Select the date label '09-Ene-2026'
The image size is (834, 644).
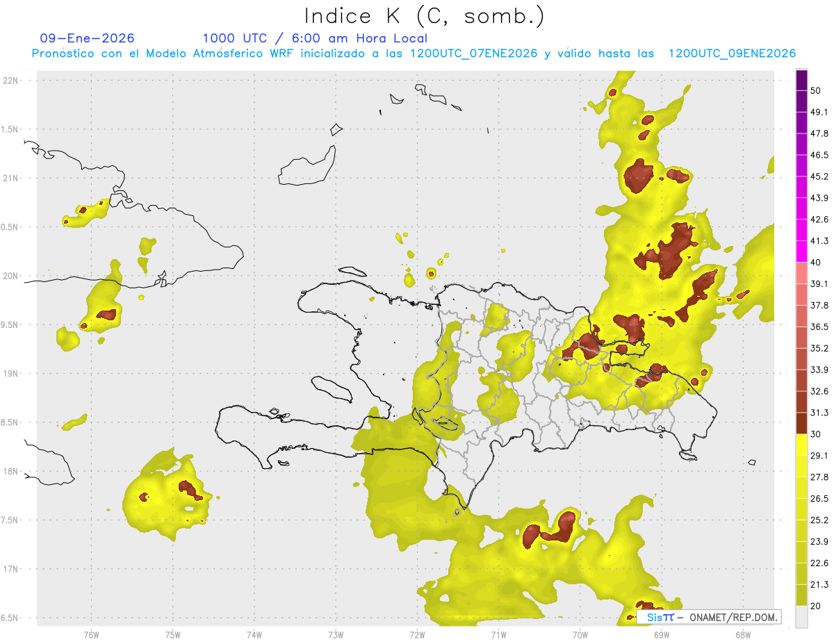pos(88,38)
